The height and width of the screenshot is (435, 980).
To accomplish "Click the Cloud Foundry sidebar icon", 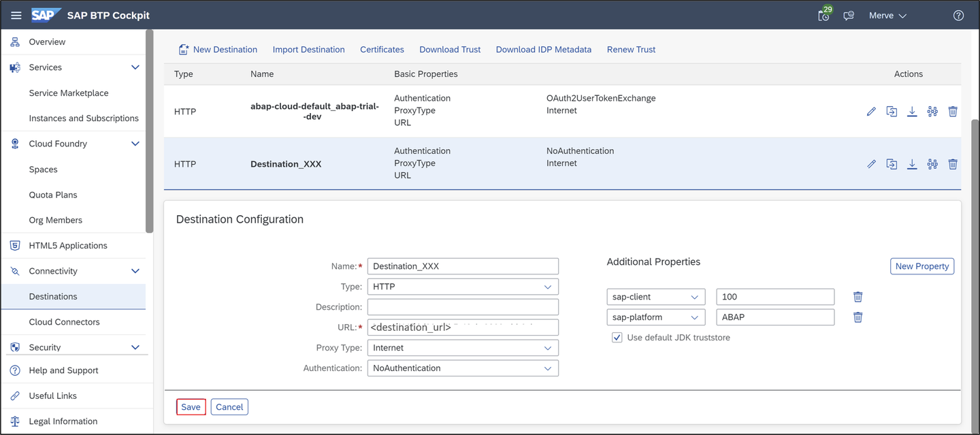I will 15,144.
